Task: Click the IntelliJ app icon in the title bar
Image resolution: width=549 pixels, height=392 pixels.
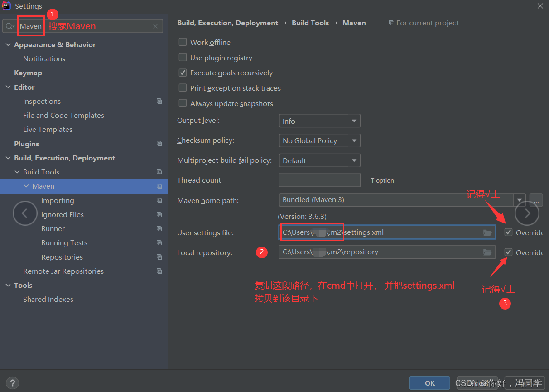Action: tap(6, 6)
